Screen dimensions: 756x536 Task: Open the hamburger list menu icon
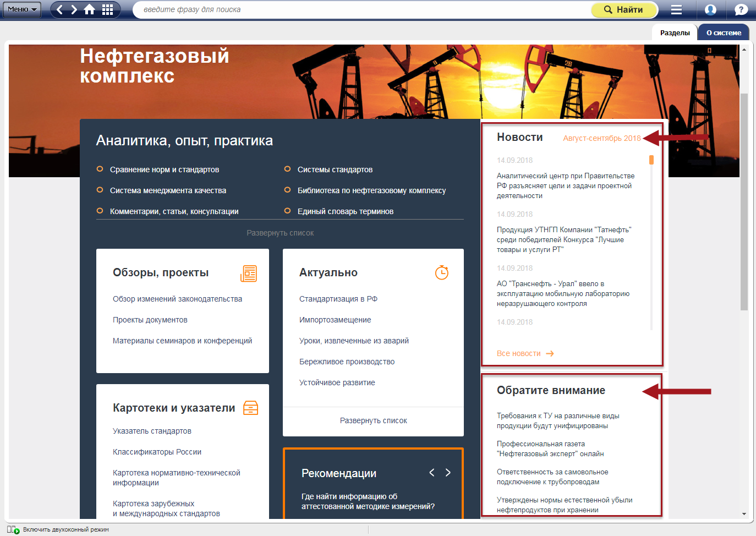[676, 9]
